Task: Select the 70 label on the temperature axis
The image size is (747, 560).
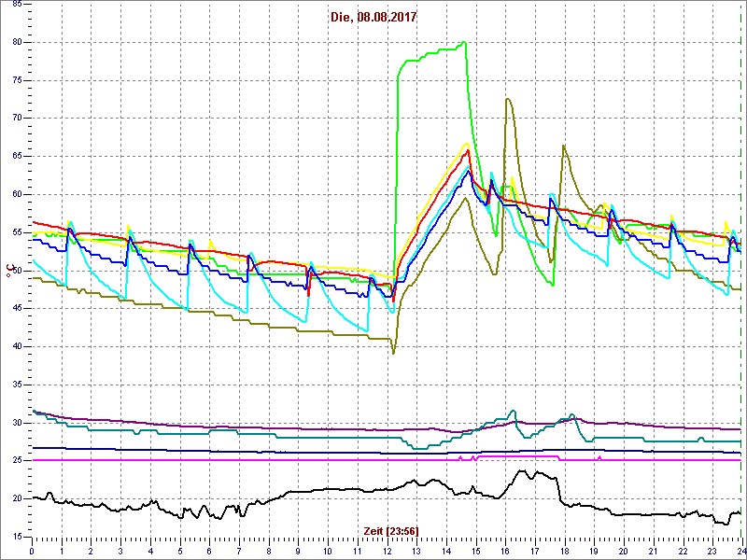Action: tap(16, 119)
